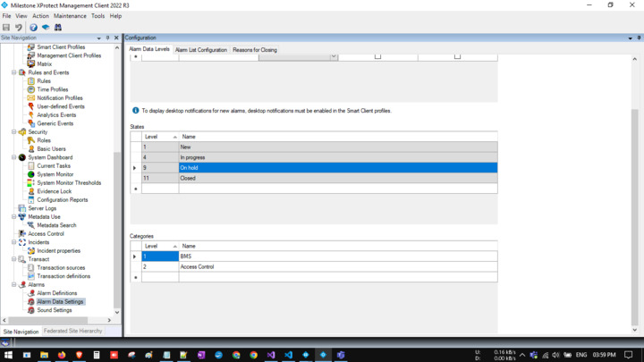Image resolution: width=644 pixels, height=362 pixels.
Task: Switch to the Alarm List Configuration tab
Action: point(200,50)
